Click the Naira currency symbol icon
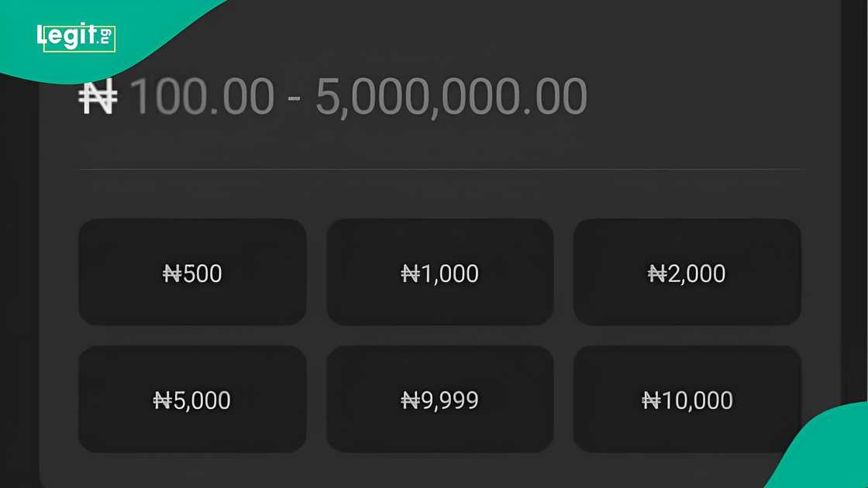868x488 pixels. click(x=98, y=95)
